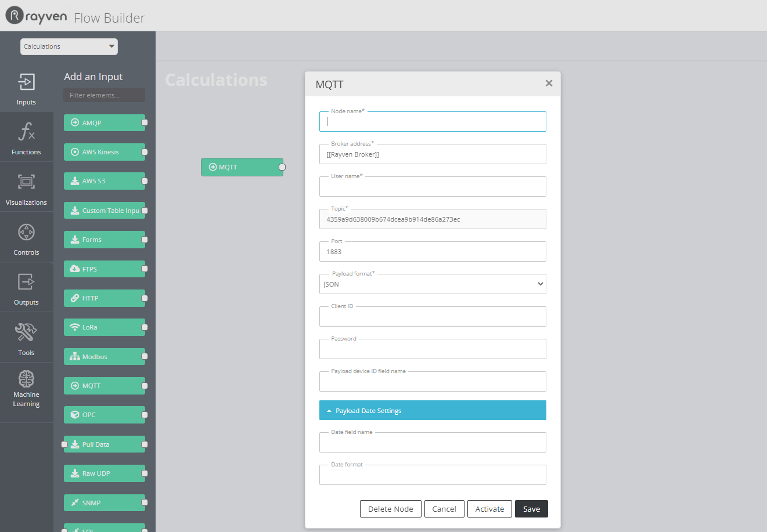Open the Tools sidebar section

(x=26, y=338)
